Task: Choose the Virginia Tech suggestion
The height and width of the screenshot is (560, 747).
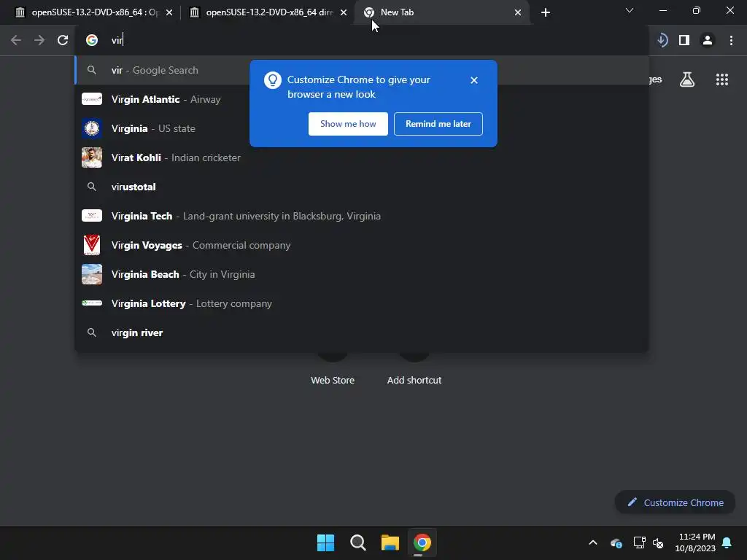Action: tap(362, 216)
